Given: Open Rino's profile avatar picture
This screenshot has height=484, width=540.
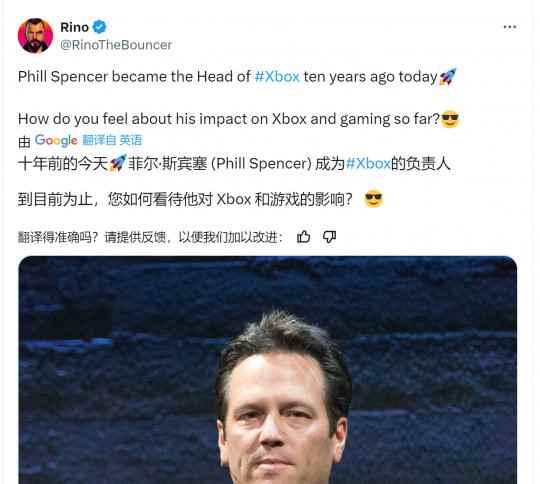Looking at the screenshot, I should coord(35,35).
